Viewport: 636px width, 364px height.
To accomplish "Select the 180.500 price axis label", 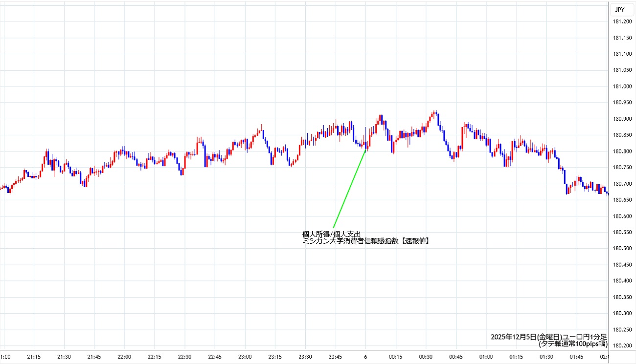I will tap(621, 248).
